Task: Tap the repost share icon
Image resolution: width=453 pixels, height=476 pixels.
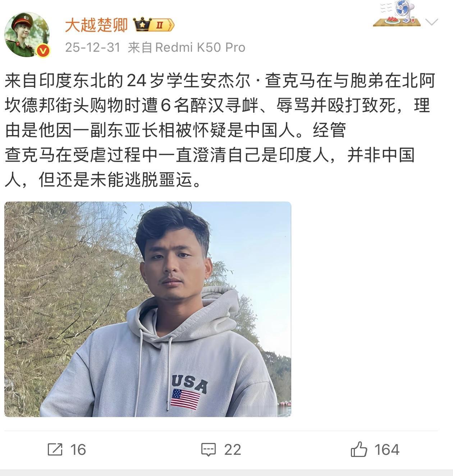Action: [55, 449]
